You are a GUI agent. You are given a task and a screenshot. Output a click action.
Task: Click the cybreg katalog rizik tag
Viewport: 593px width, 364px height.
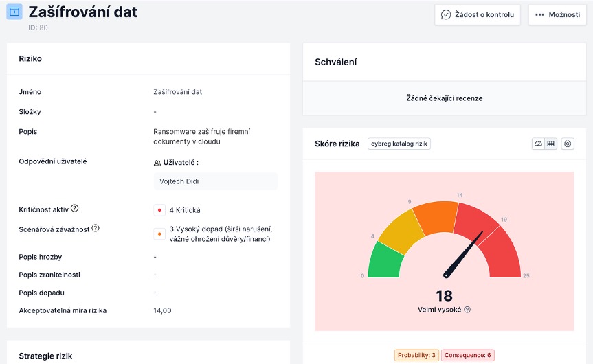coord(399,144)
